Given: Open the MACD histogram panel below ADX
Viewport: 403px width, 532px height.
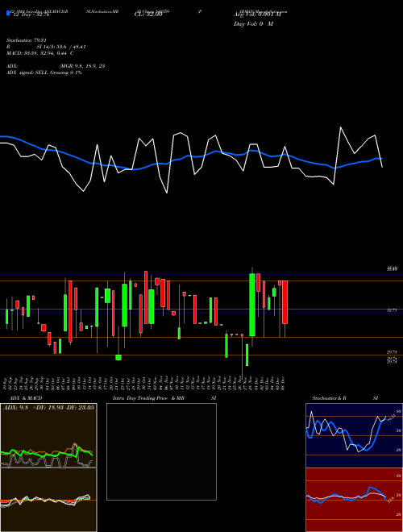Looking at the screenshot, I should (48, 500).
